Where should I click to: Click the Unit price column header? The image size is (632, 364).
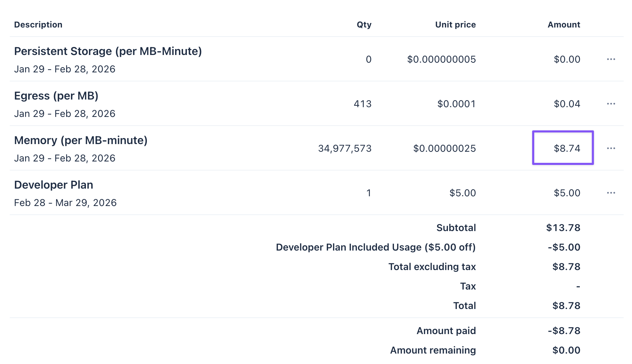(x=455, y=25)
